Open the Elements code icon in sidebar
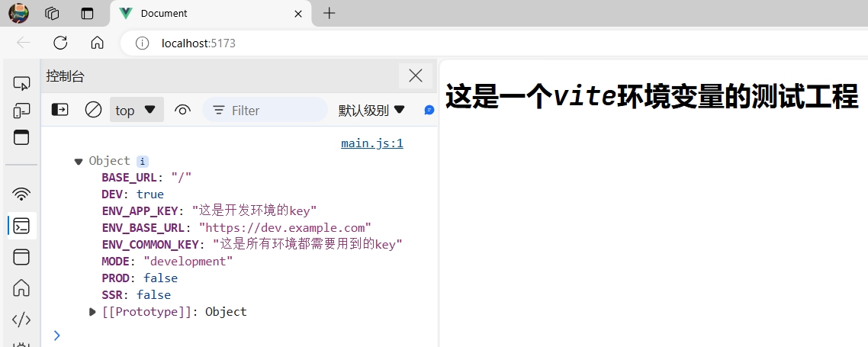This screenshot has height=347, width=868. [x=21, y=320]
